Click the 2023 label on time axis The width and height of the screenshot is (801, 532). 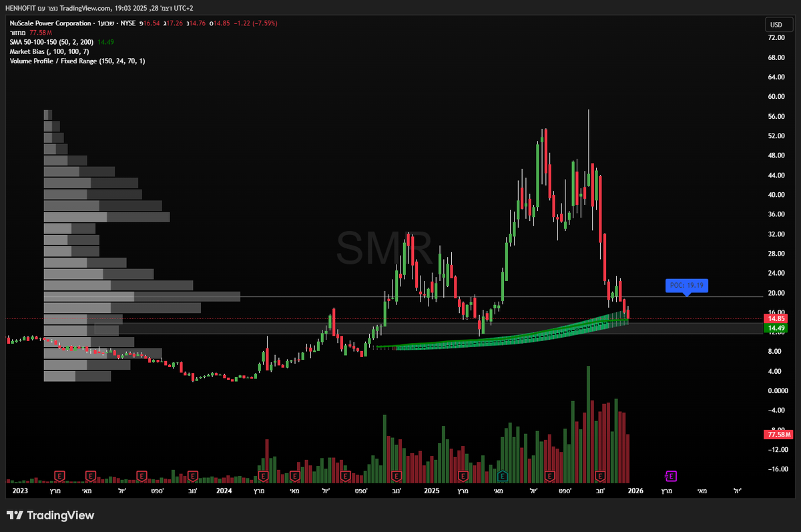pyautogui.click(x=21, y=491)
